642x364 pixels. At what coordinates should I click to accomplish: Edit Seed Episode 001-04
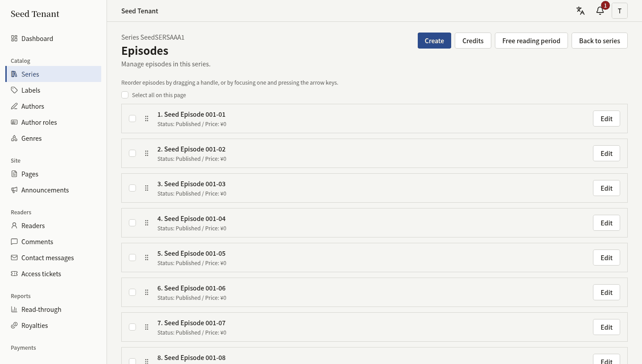(606, 223)
